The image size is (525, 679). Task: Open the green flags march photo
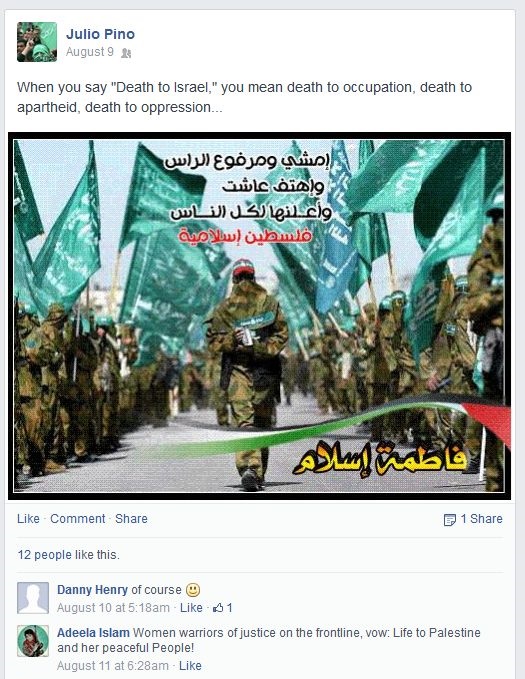tap(259, 316)
